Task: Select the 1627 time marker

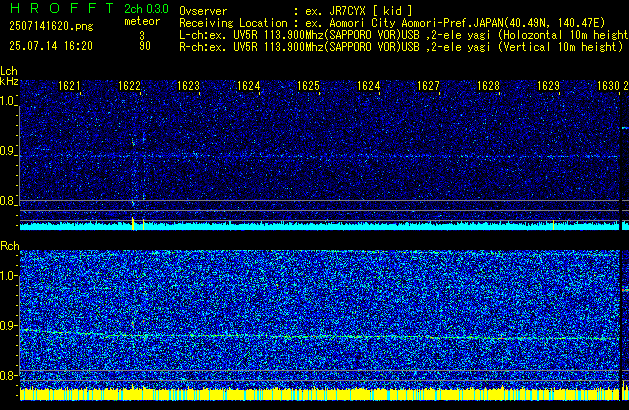Action: pos(428,86)
